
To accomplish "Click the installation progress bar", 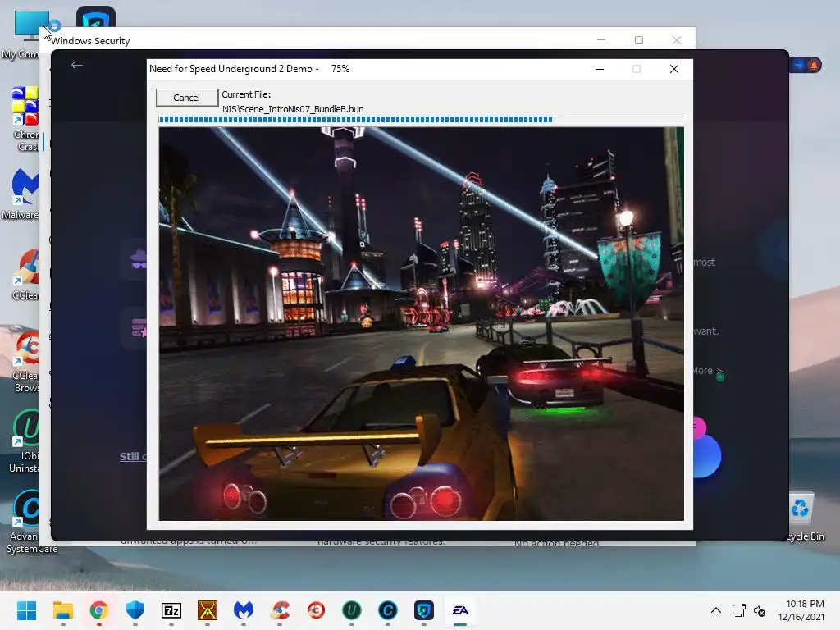I will [421, 120].
